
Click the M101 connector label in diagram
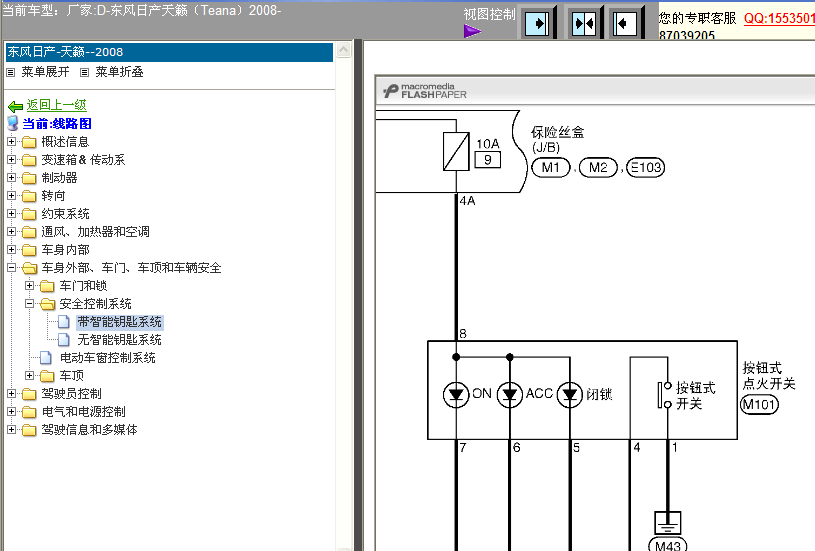(x=759, y=404)
